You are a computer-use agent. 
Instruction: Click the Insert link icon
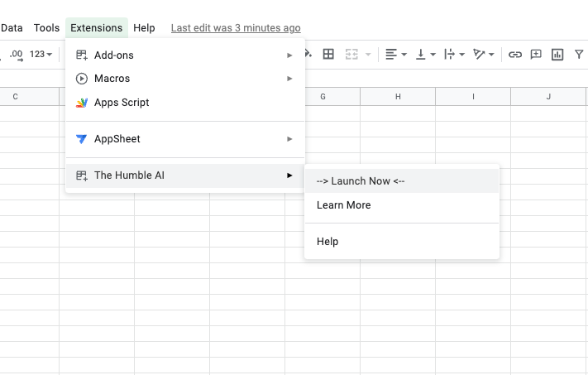(515, 55)
